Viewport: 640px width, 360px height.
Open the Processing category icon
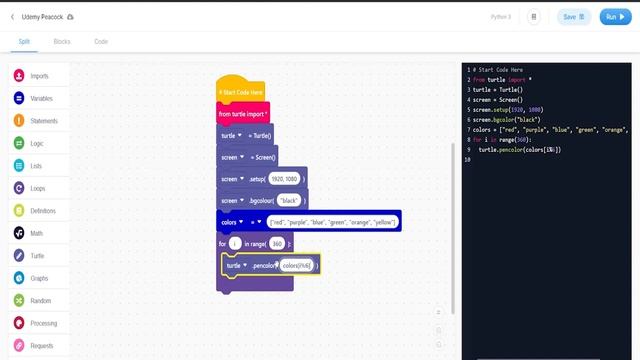point(19,322)
